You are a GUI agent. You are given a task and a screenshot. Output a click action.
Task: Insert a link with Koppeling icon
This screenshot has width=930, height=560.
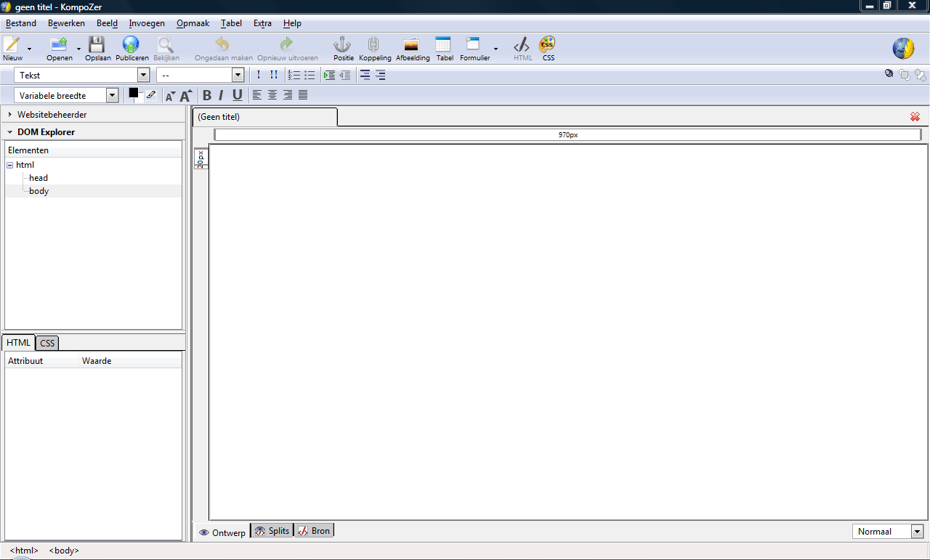pos(374,49)
